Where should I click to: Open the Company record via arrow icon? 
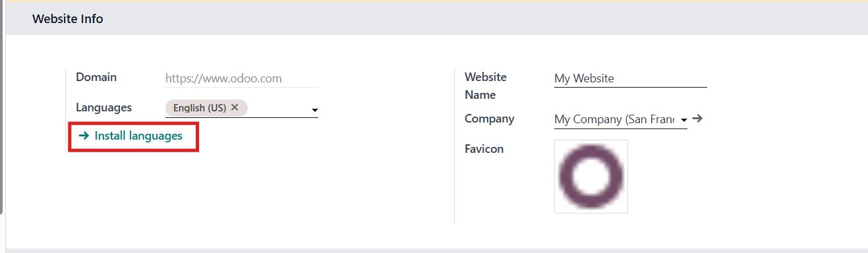tap(699, 119)
